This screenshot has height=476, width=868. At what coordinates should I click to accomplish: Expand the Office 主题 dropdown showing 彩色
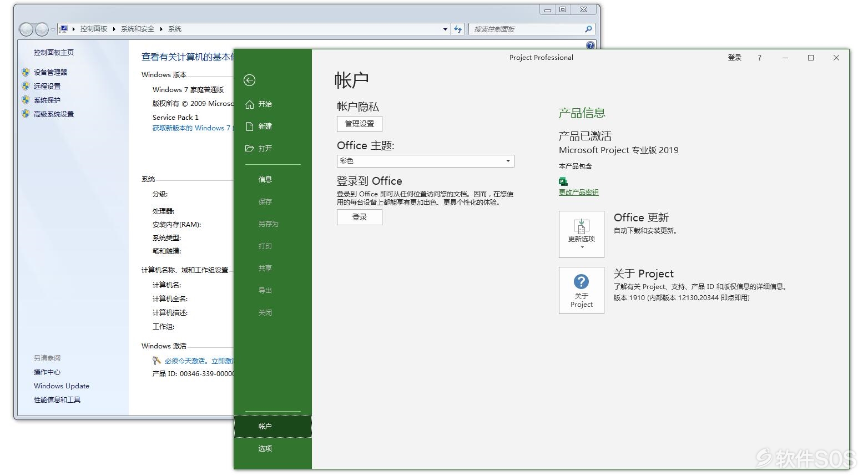pyautogui.click(x=426, y=161)
